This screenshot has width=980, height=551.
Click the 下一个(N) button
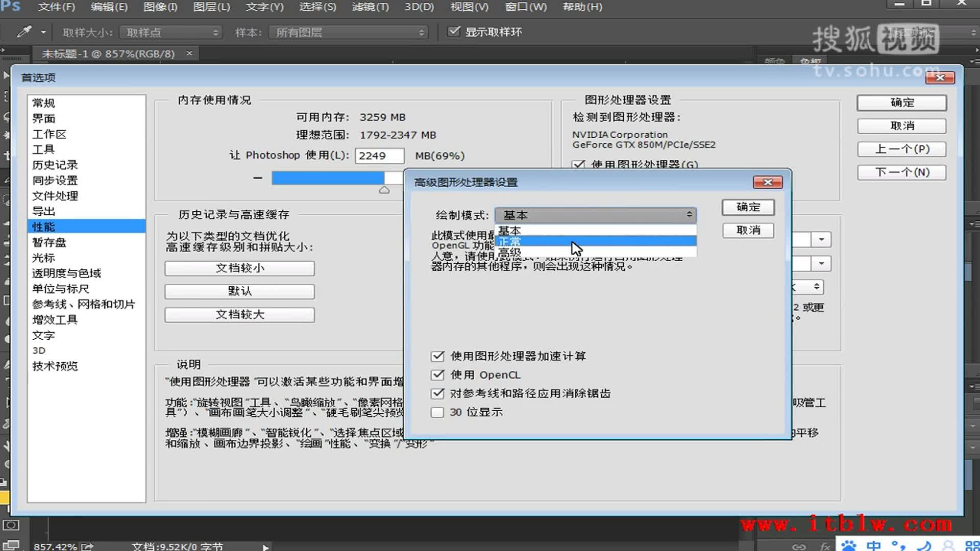902,172
